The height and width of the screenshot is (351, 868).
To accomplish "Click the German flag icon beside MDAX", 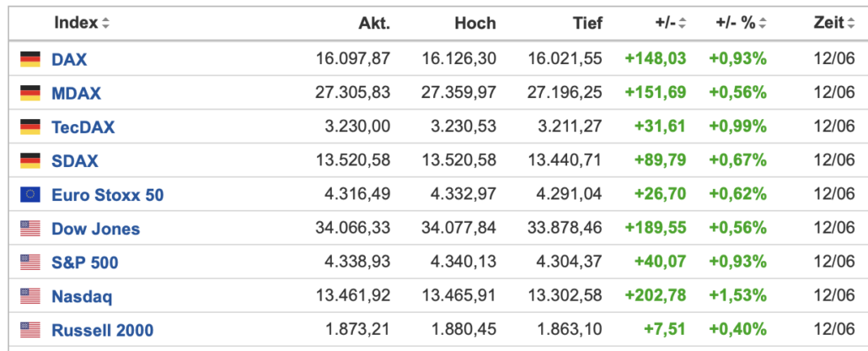I will (30, 93).
